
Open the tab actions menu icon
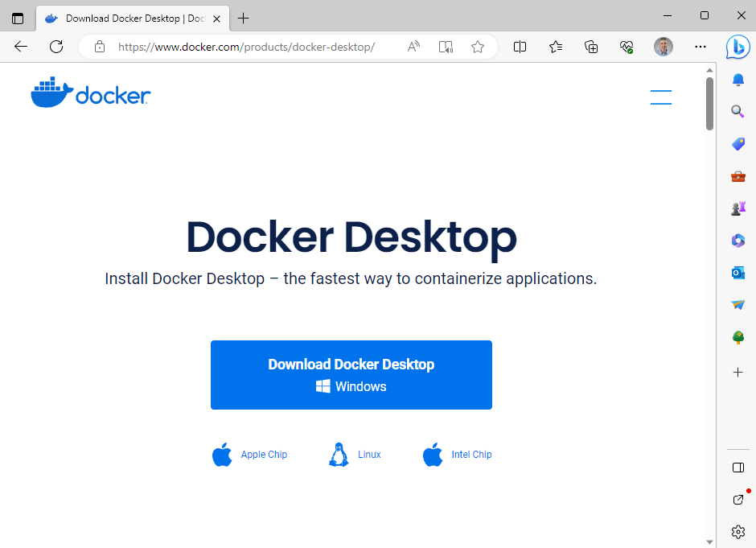click(x=18, y=19)
